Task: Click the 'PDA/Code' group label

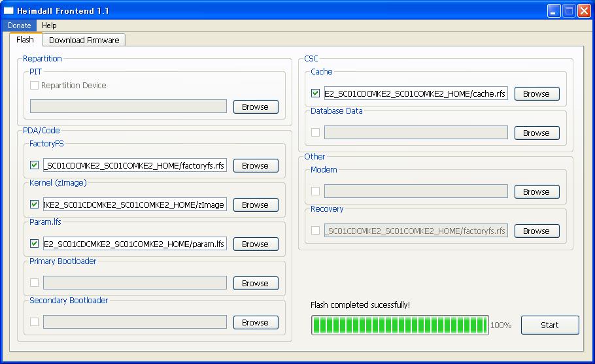Action: [41, 131]
